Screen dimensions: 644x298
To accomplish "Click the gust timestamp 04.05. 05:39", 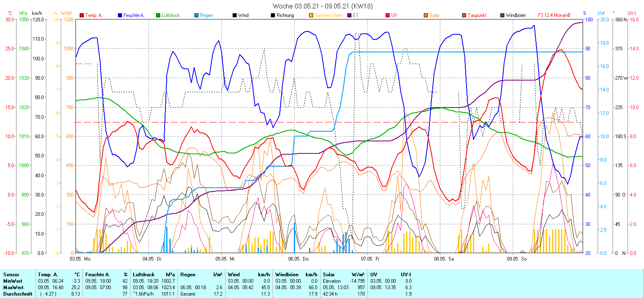I will click(288, 288).
